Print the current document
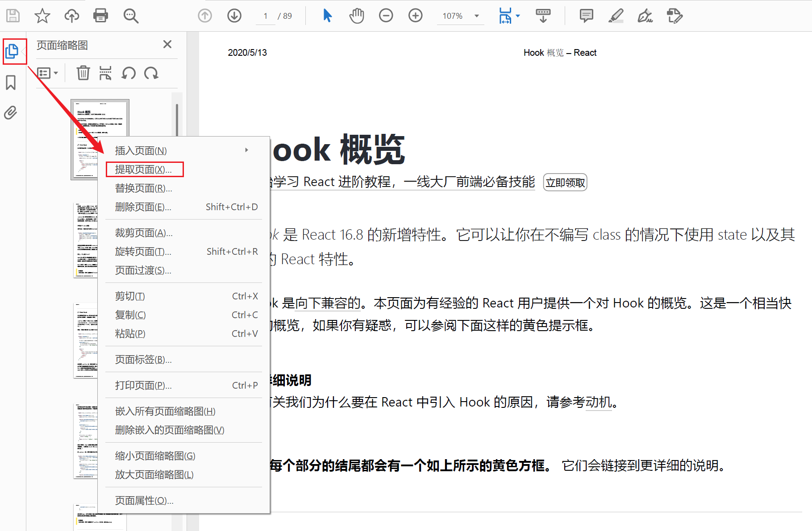812x531 pixels. click(100, 15)
